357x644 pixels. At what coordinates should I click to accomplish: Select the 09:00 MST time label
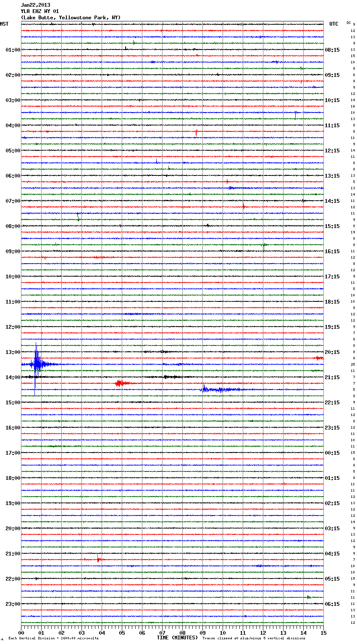13,251
